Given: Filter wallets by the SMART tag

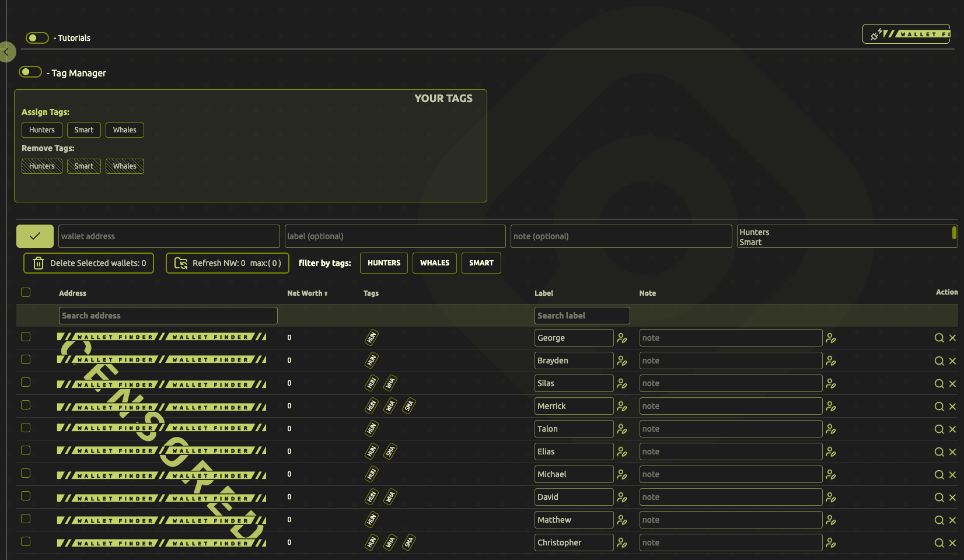Looking at the screenshot, I should tap(481, 263).
